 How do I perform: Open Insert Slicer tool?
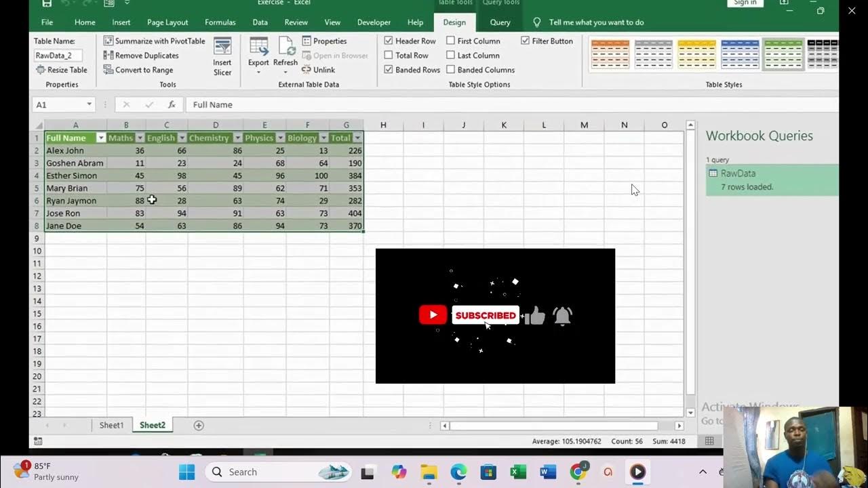[x=222, y=56]
